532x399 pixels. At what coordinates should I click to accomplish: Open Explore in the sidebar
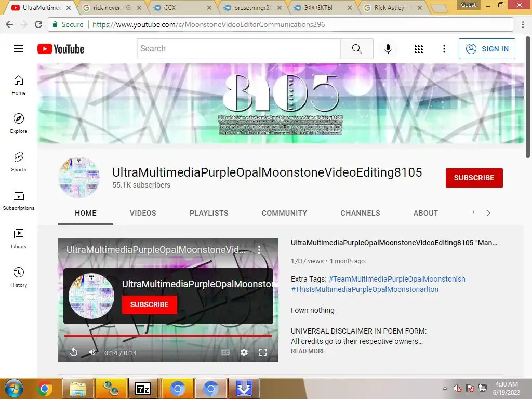pyautogui.click(x=19, y=124)
